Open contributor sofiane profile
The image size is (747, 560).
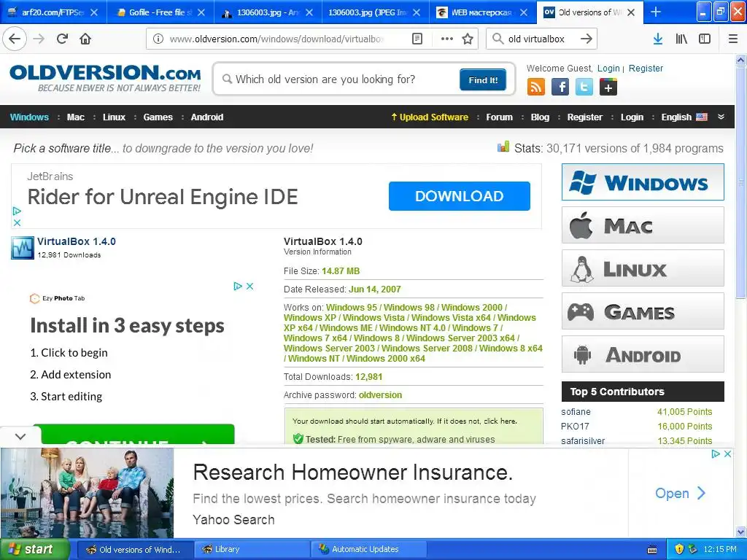[x=576, y=411]
